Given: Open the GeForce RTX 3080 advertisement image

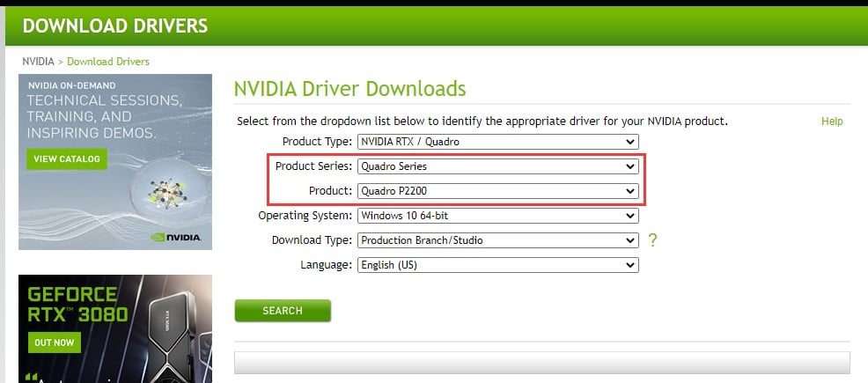Looking at the screenshot, I should pyautogui.click(x=115, y=328).
